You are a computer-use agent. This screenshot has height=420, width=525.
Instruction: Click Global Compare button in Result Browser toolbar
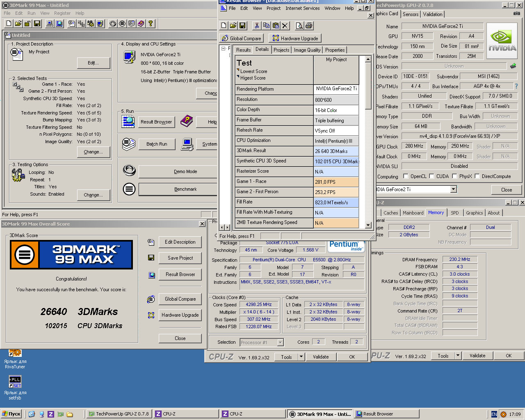242,38
